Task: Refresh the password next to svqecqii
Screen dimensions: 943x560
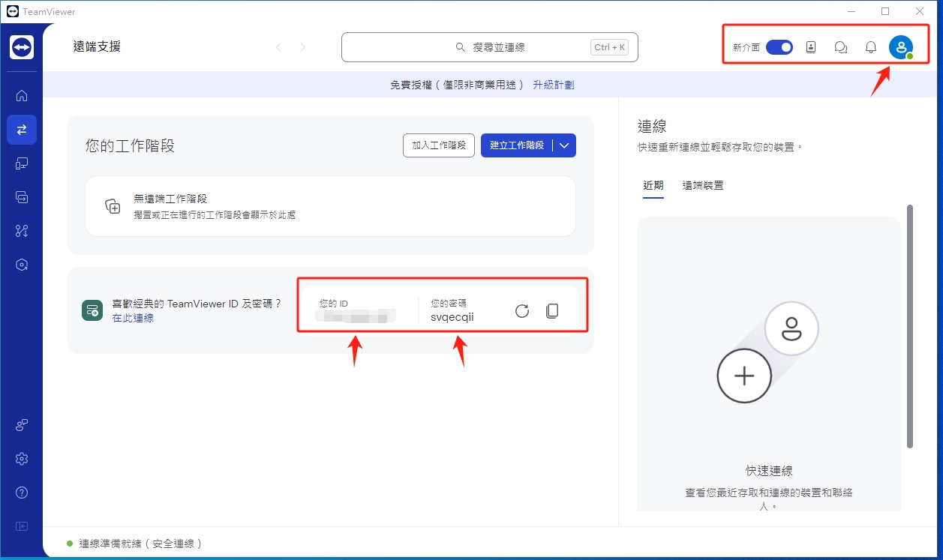Action: pyautogui.click(x=522, y=310)
